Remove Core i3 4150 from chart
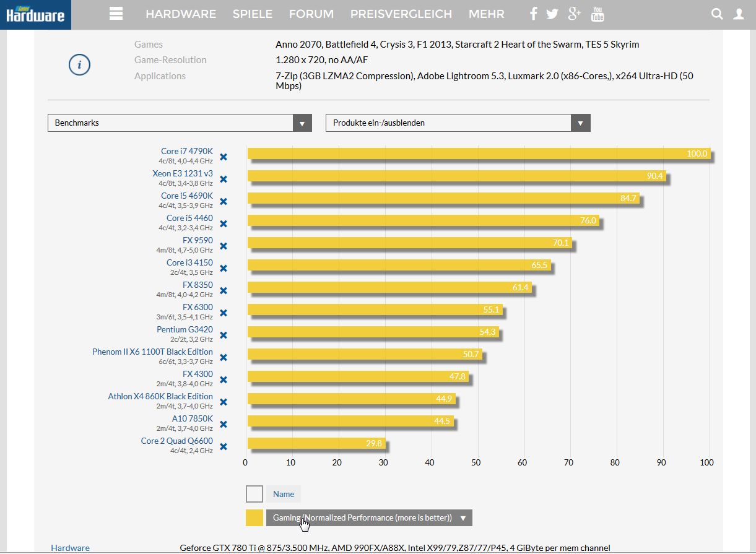This screenshot has width=756, height=554. coord(224,268)
